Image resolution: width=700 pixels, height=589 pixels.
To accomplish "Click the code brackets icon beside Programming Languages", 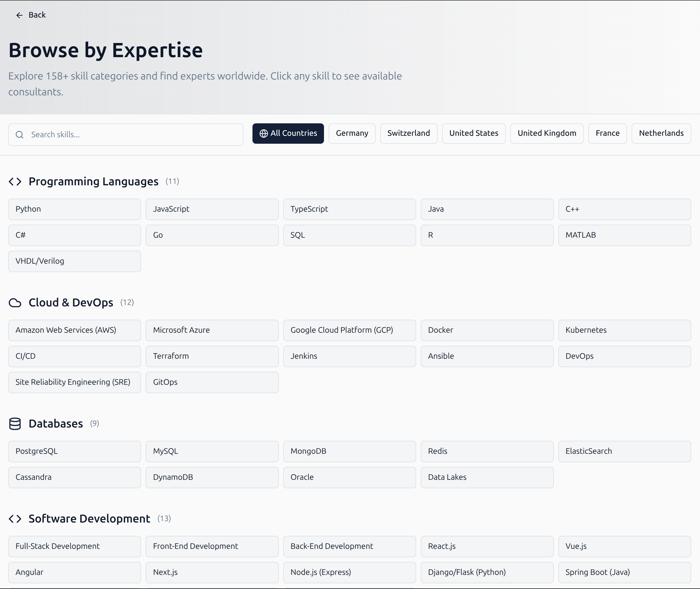I will coord(15,182).
